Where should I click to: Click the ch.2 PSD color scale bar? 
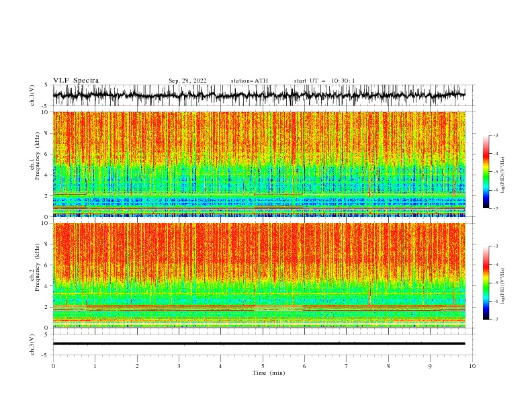tap(486, 283)
